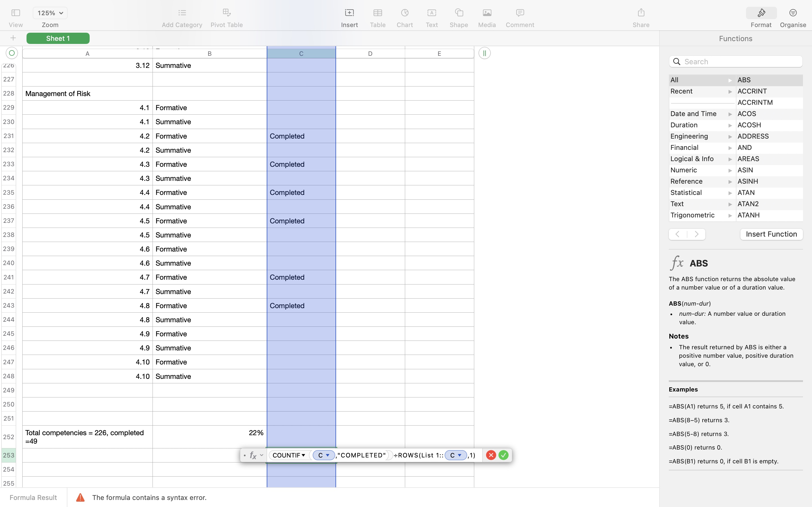Toggle the Format sidebar panel
The width and height of the screenshot is (812, 507).
761,13
